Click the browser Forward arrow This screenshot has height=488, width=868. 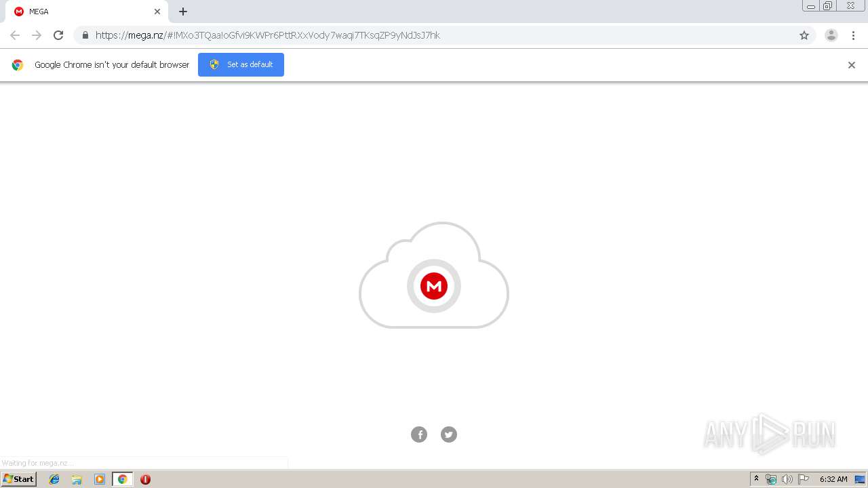(37, 35)
